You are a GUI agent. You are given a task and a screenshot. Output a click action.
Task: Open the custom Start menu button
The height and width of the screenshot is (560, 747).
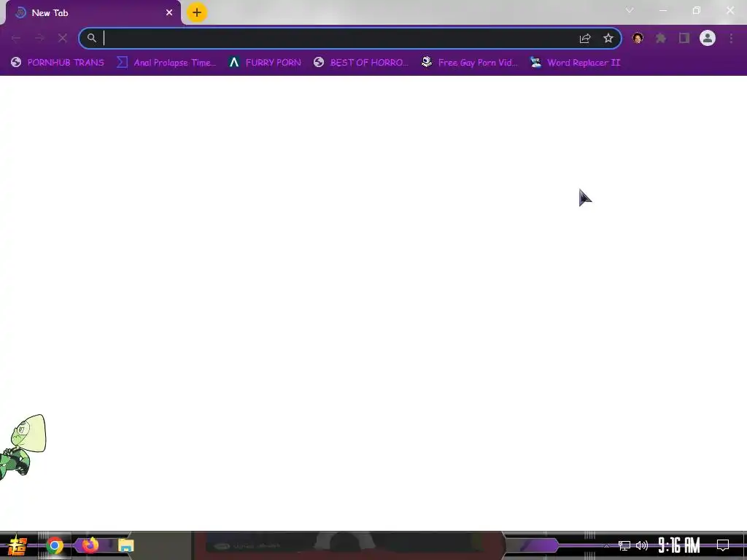click(x=18, y=545)
